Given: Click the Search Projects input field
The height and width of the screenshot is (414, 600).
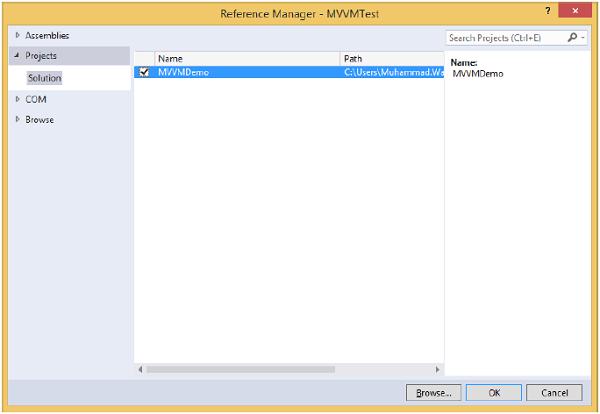Looking at the screenshot, I should [x=505, y=38].
